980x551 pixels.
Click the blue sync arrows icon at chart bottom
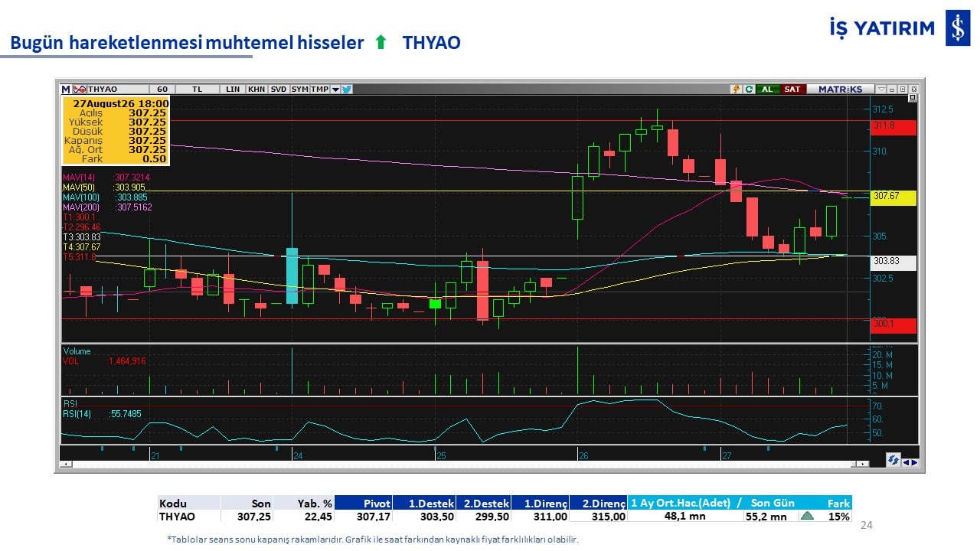pyautogui.click(x=893, y=460)
